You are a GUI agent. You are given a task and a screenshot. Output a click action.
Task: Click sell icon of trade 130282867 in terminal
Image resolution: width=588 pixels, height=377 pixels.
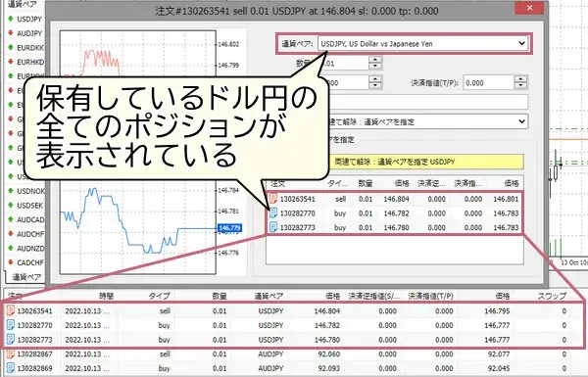(x=11, y=353)
